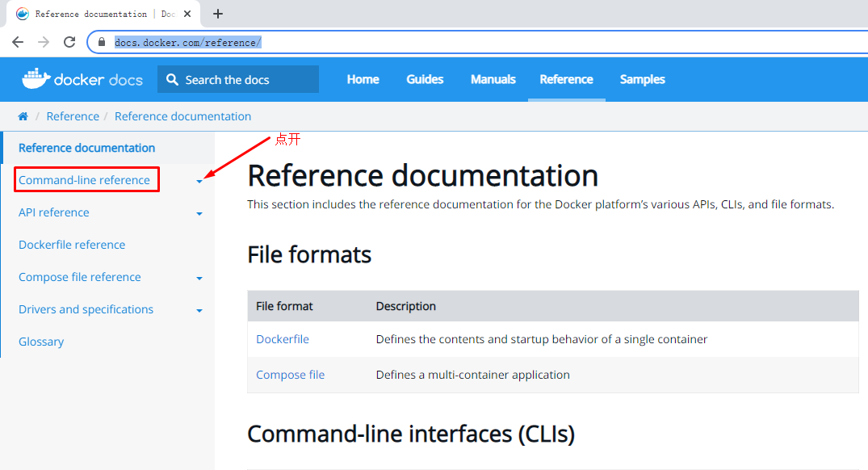Select Glossary in the sidebar

tap(41, 342)
